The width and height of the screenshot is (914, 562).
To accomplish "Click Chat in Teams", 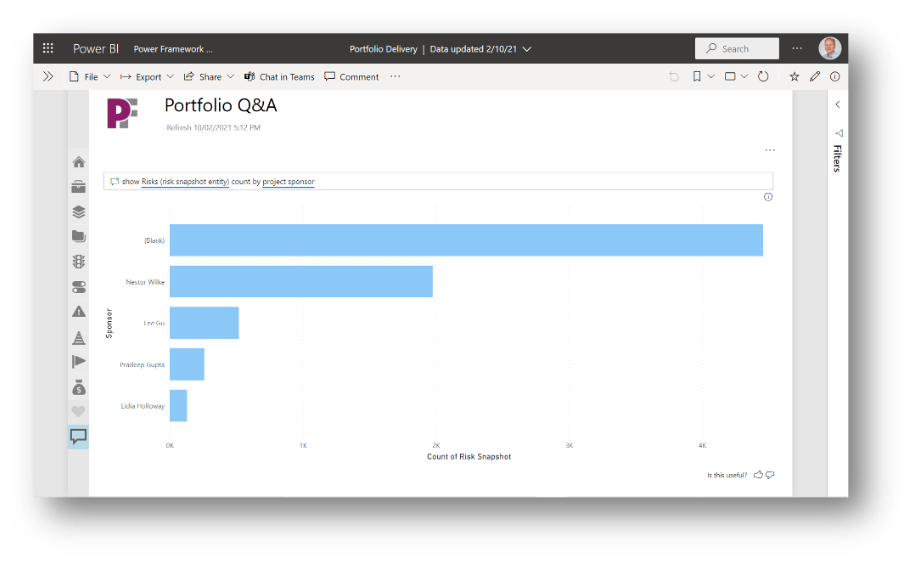I will coord(279,76).
